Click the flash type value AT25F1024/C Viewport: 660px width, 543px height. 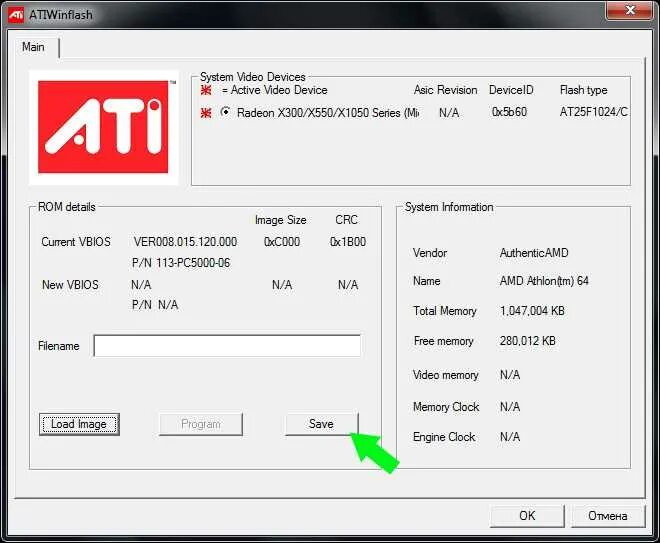coord(593,112)
